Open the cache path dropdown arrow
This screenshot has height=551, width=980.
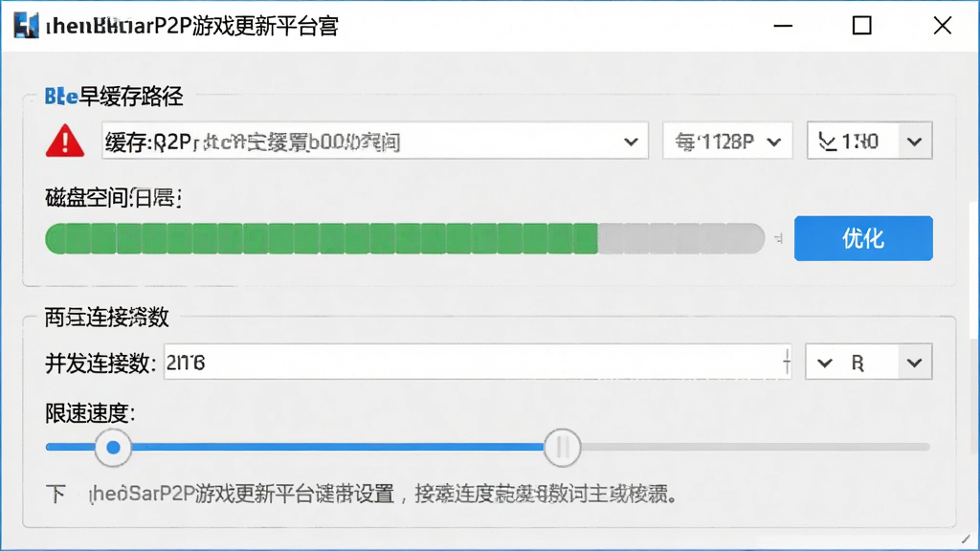coord(632,142)
